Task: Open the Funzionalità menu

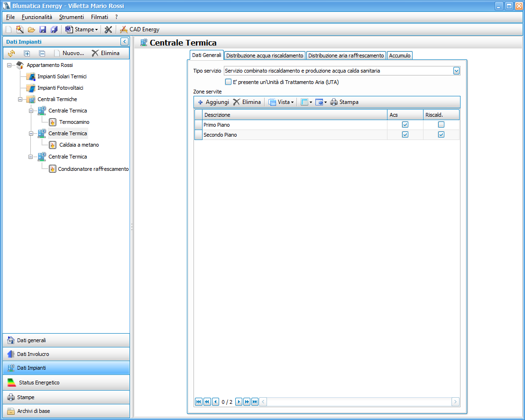Action: click(37, 17)
